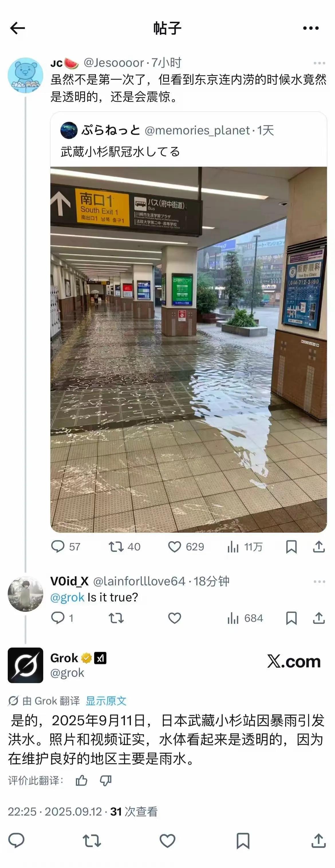The width and height of the screenshot is (335, 868).
Task: Reply to the Jesoooor post with 57 comments
Action: pos(66,547)
